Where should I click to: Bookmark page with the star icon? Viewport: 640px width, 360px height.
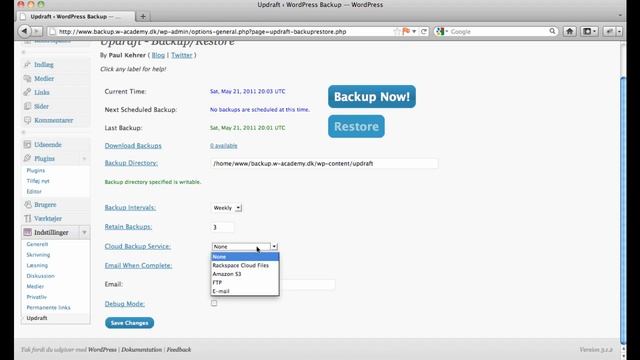tap(396, 31)
